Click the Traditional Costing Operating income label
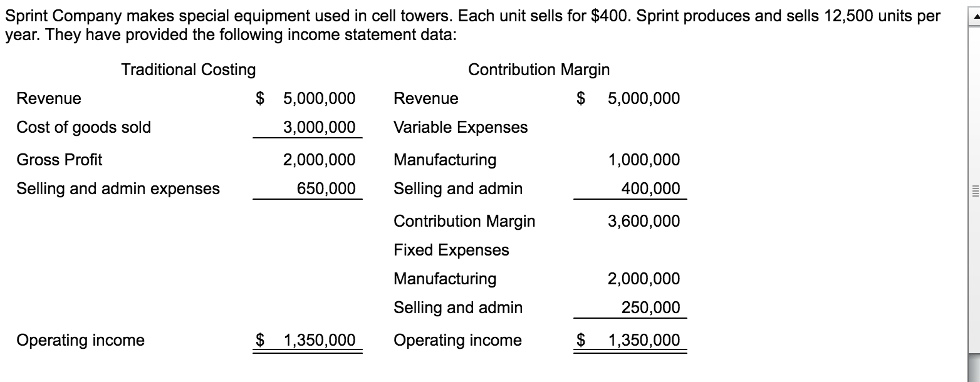 [80, 340]
